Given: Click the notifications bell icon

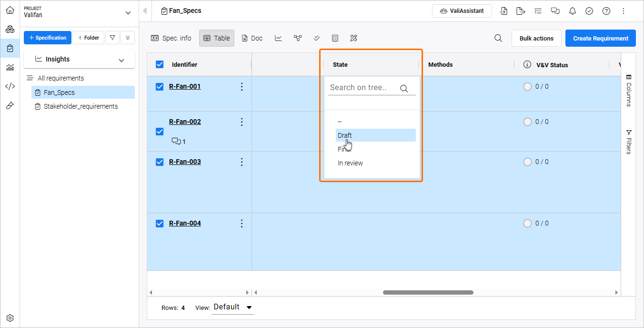Looking at the screenshot, I should [x=573, y=11].
